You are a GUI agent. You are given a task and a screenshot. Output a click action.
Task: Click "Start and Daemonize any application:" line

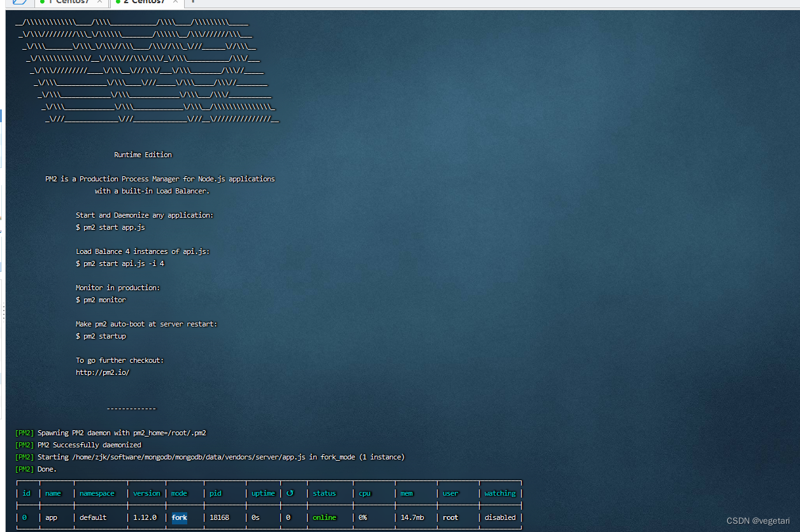pyautogui.click(x=145, y=215)
